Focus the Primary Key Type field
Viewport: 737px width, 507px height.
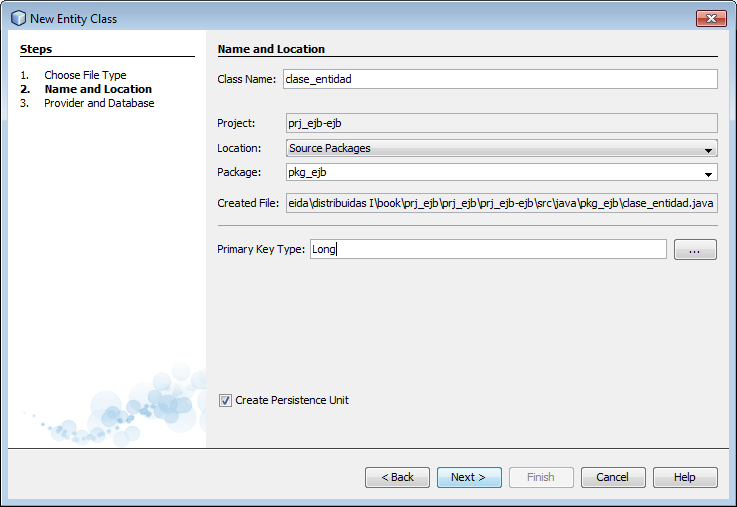pyautogui.click(x=487, y=249)
